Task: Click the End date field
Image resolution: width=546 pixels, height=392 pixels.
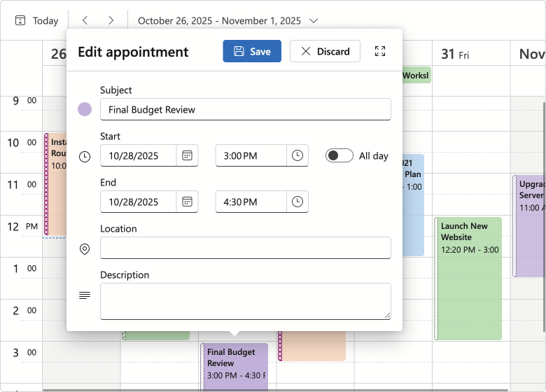Action: coord(138,202)
